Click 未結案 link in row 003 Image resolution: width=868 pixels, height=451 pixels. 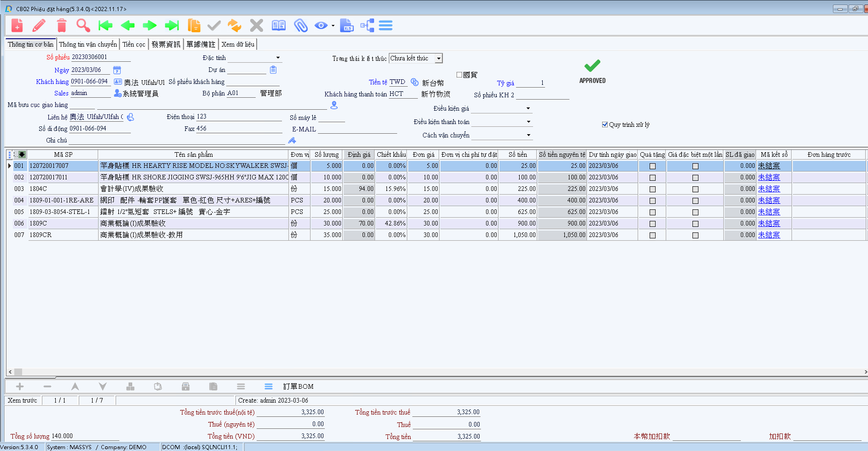coord(769,189)
